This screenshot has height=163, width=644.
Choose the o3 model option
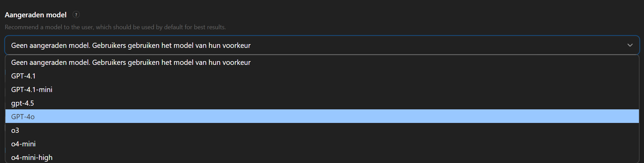tap(15, 130)
